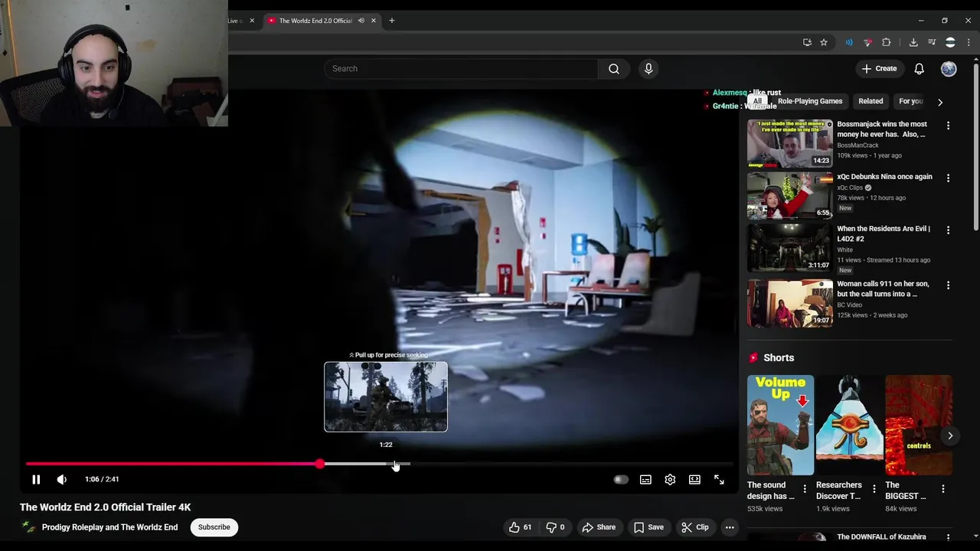Screen dimensions: 980x551
Task: Clip this video
Action: click(x=695, y=527)
